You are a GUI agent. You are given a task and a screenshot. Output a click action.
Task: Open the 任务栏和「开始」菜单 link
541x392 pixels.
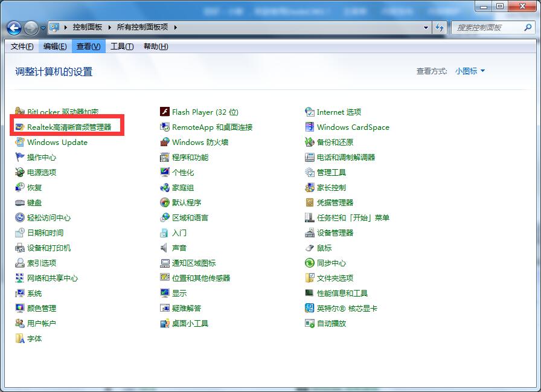click(353, 217)
